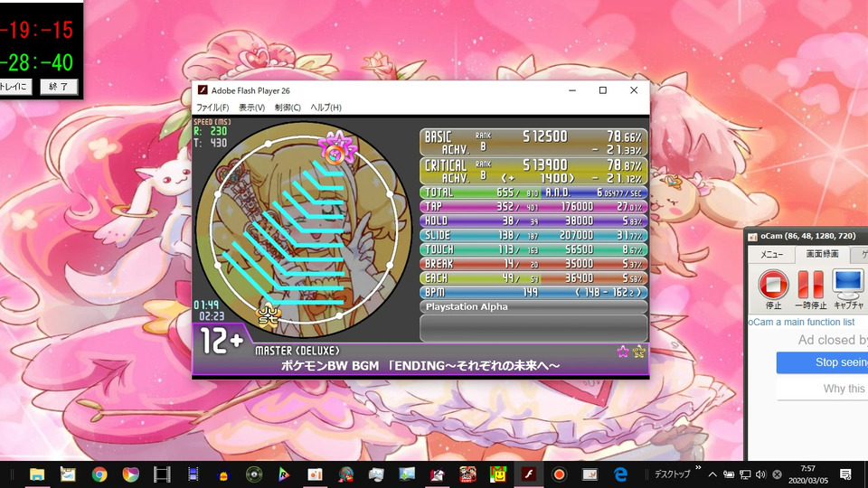Click the 12+ difficulty level badge

pyautogui.click(x=222, y=341)
